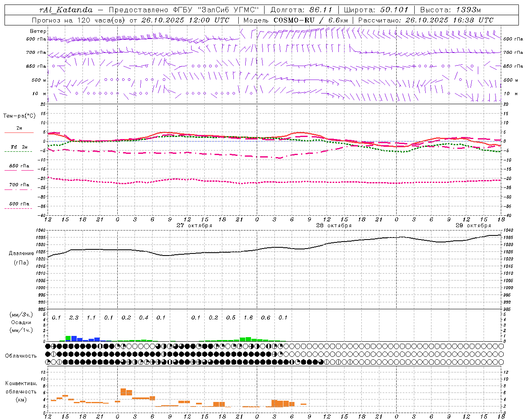Click the rAl_Katanda station title
Screen dimensions: 525x420
pyautogui.click(x=66, y=10)
